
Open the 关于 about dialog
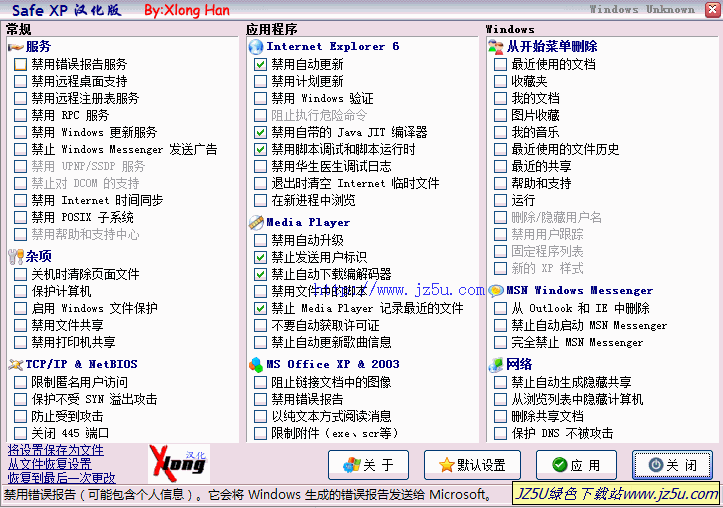(x=368, y=465)
